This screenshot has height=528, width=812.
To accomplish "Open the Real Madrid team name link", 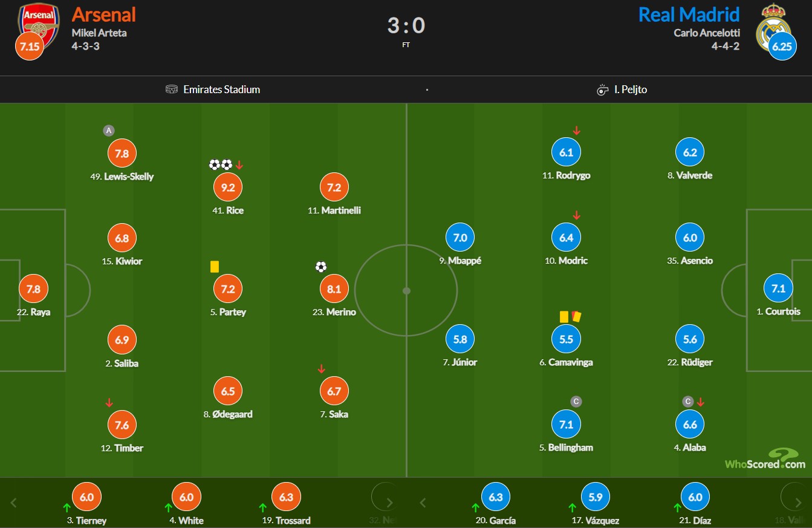I will [x=689, y=15].
